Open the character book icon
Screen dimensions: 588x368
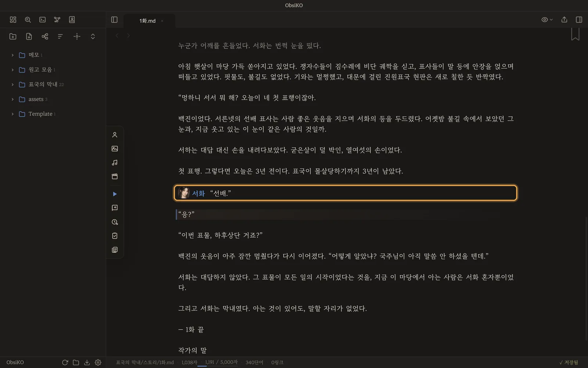[x=72, y=20]
